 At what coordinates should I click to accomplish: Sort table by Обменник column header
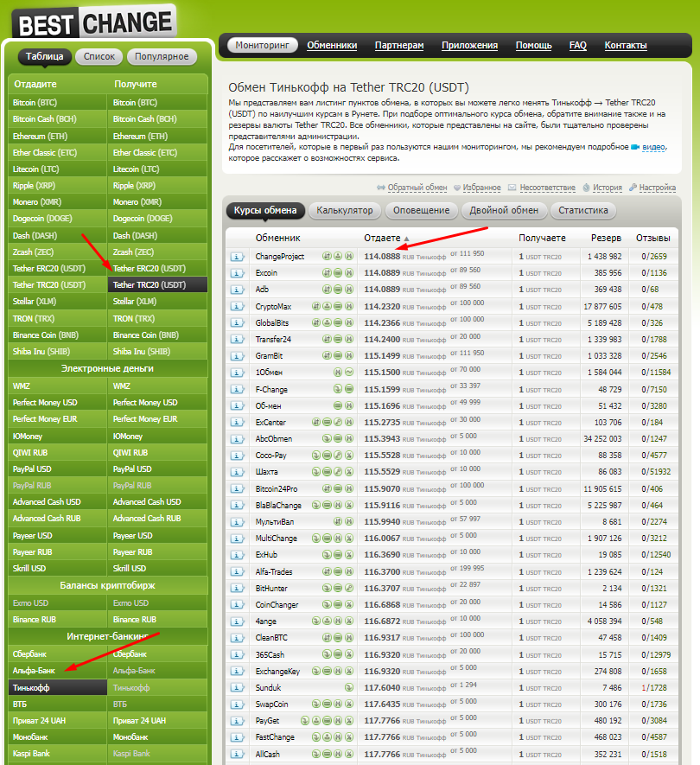pos(277,238)
